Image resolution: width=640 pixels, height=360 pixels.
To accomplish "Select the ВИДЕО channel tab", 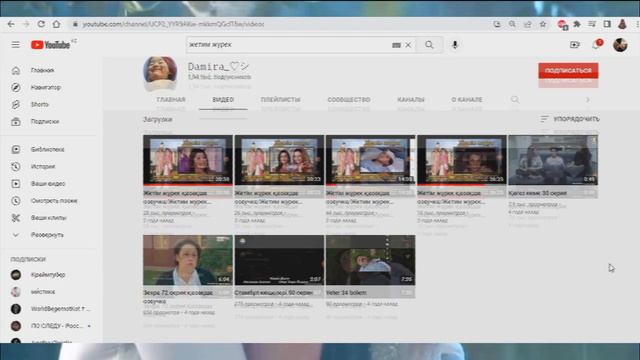I will tap(223, 100).
